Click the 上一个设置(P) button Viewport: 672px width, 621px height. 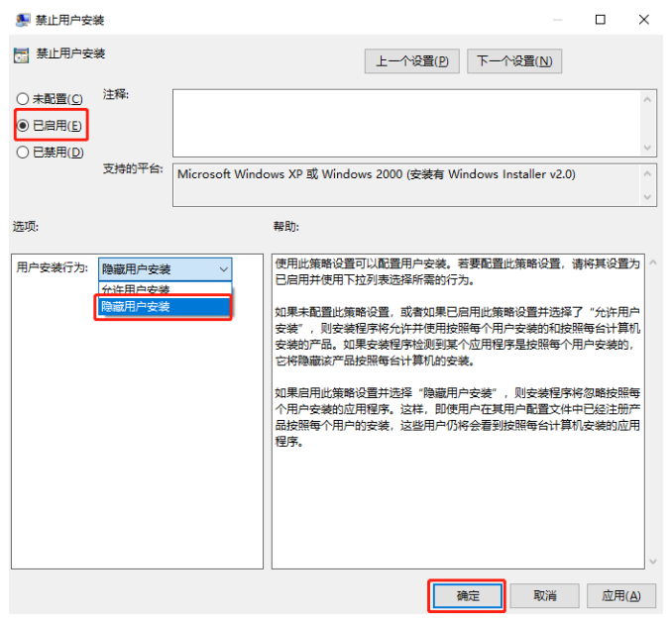[412, 61]
